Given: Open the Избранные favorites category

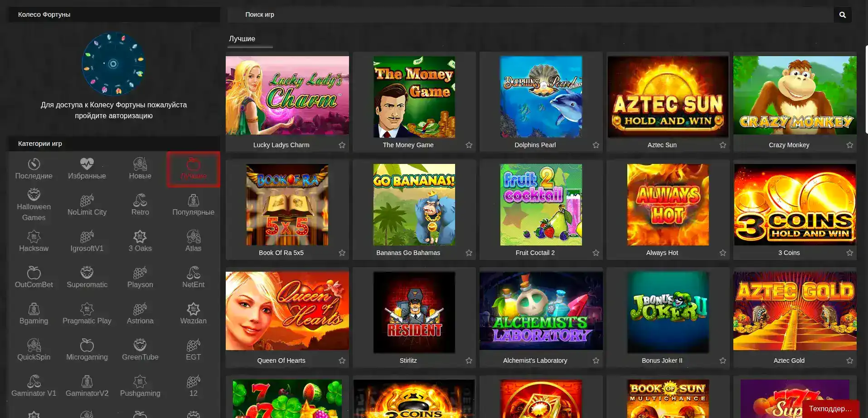Looking at the screenshot, I should click(87, 168).
